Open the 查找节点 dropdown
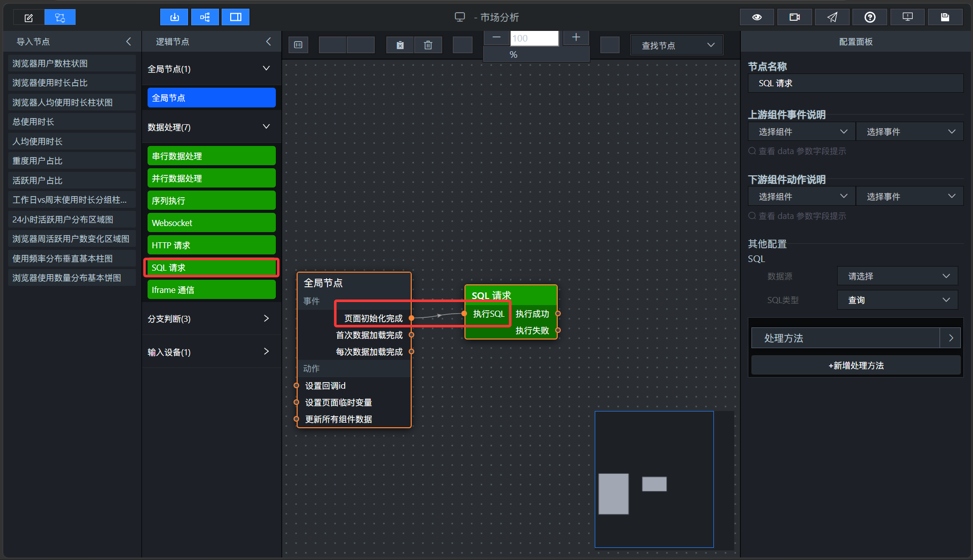Image resolution: width=973 pixels, height=560 pixels. point(677,45)
